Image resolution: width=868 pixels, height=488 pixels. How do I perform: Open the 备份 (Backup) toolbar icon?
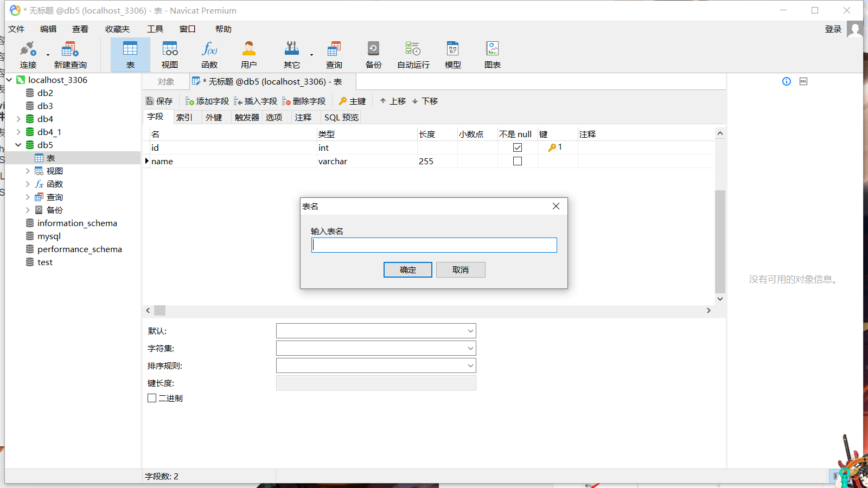point(374,55)
